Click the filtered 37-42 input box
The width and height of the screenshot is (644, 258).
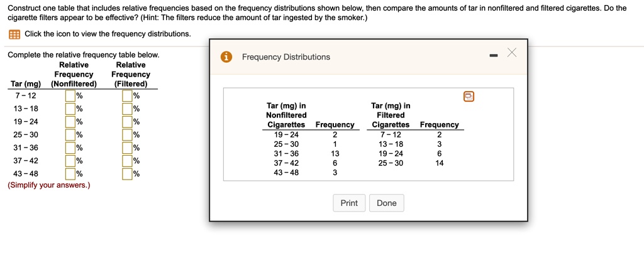coord(127,160)
